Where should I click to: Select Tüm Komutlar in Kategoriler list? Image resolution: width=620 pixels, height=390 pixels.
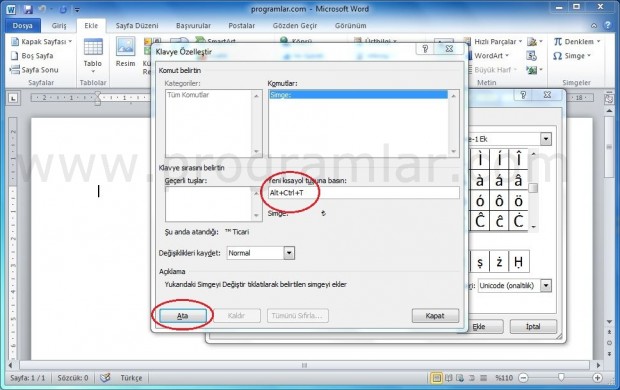(x=188, y=95)
